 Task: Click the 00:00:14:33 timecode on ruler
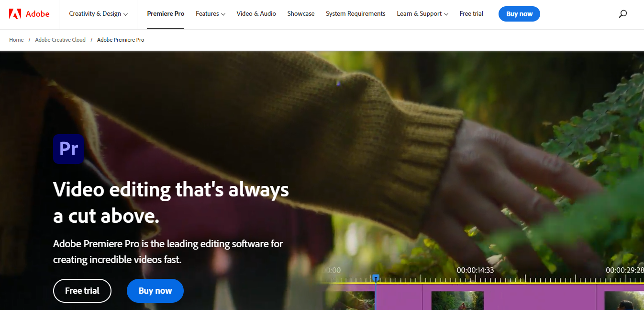point(475,270)
